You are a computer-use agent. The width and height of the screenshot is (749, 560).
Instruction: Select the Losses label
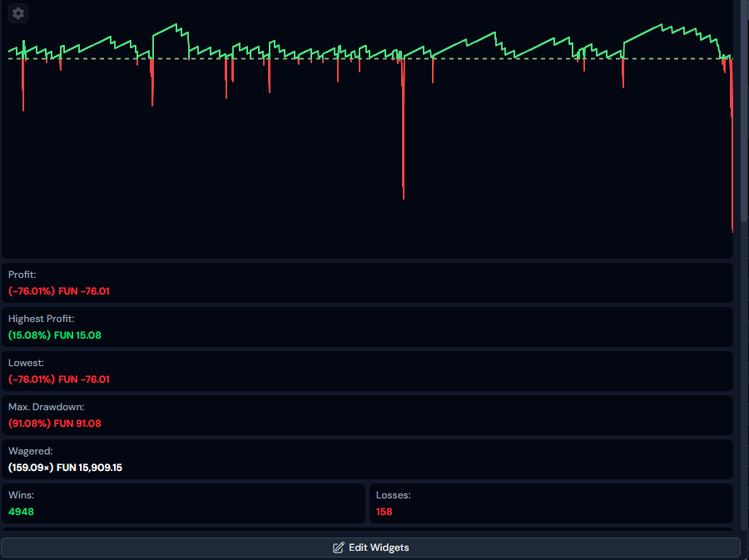pos(393,495)
